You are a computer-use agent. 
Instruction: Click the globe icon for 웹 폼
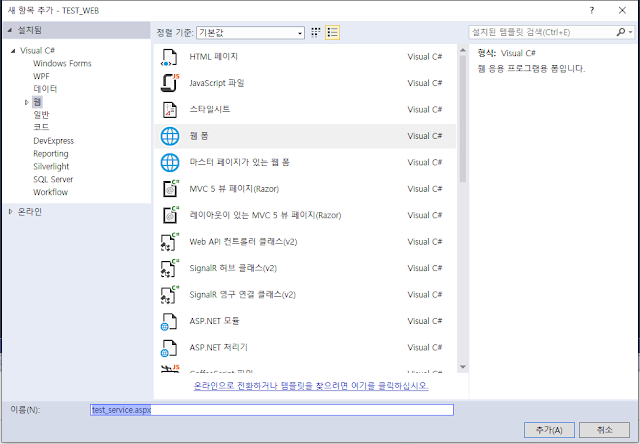tap(170, 136)
